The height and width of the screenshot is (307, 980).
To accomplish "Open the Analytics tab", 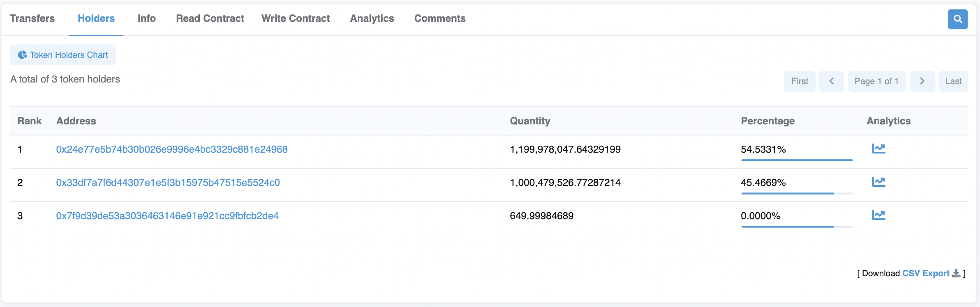I will point(372,18).
